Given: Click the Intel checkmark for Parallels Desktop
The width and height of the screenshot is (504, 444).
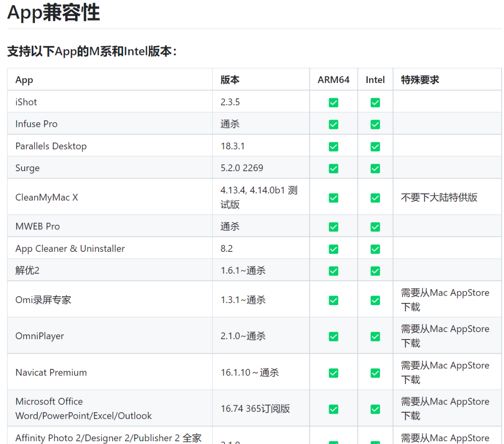Looking at the screenshot, I should click(375, 146).
